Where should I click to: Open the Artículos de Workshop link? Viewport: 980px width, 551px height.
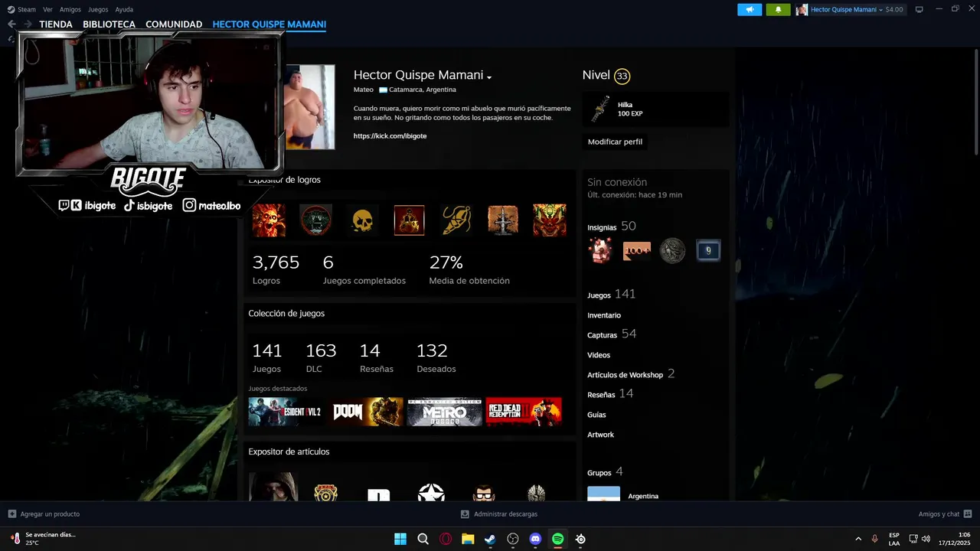[x=631, y=374]
